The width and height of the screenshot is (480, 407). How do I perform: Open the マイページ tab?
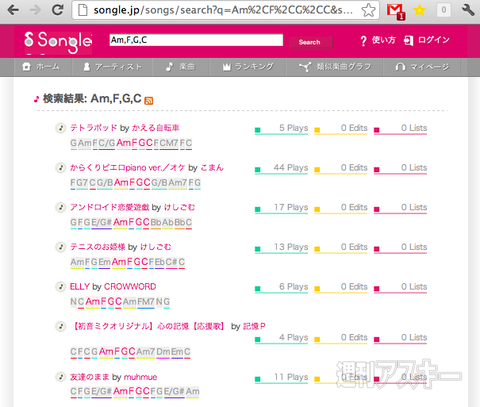(x=422, y=67)
